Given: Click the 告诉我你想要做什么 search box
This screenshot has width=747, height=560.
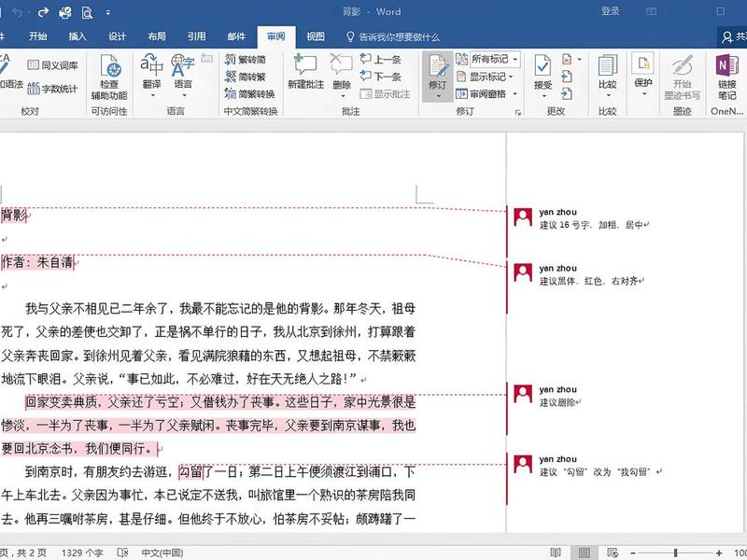Looking at the screenshot, I should pos(392,36).
